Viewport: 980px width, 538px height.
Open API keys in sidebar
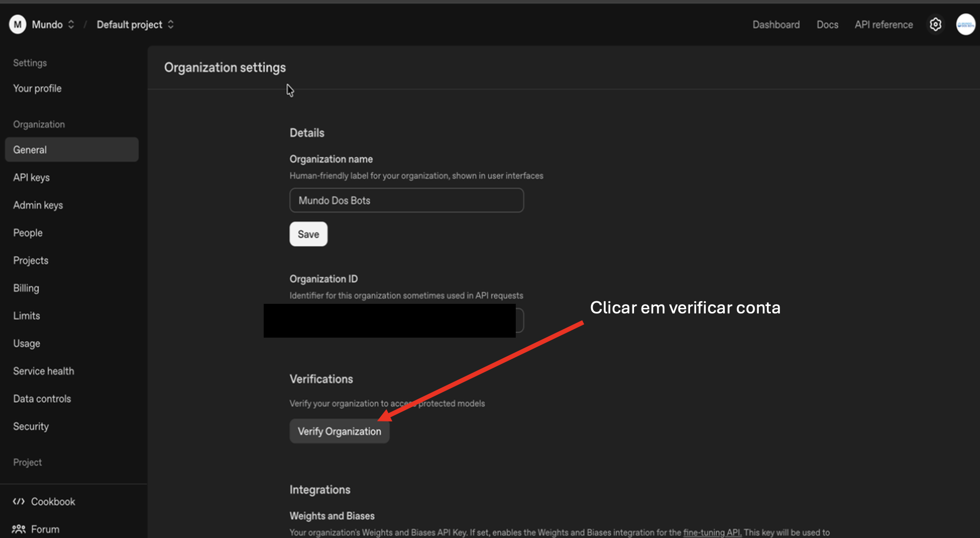click(x=31, y=178)
